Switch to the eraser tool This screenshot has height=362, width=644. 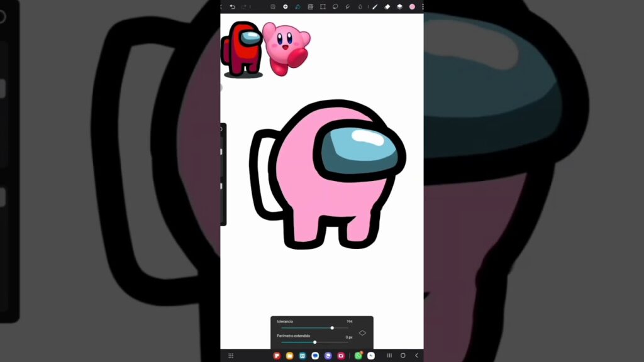click(387, 7)
